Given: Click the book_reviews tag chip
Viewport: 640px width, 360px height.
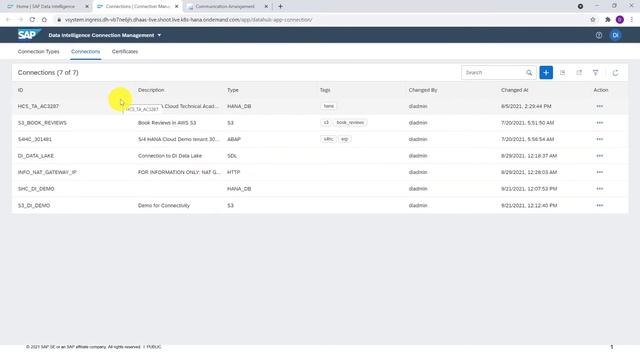Looking at the screenshot, I should click(x=350, y=122).
